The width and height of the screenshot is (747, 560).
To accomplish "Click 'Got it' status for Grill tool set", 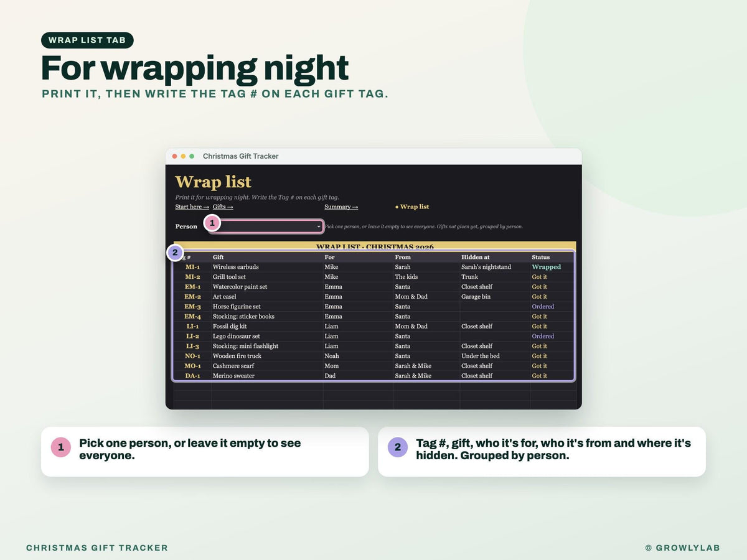I will click(539, 277).
